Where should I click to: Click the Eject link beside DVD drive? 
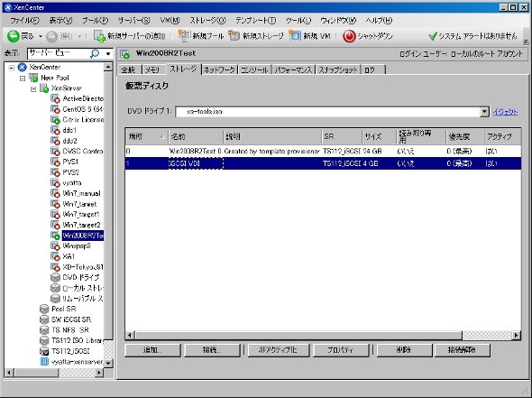(x=505, y=112)
